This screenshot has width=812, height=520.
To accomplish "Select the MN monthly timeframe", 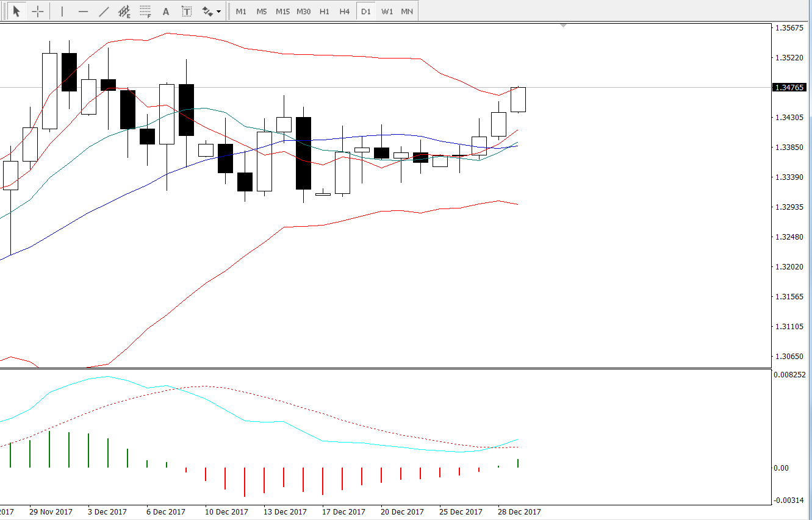I will point(407,11).
